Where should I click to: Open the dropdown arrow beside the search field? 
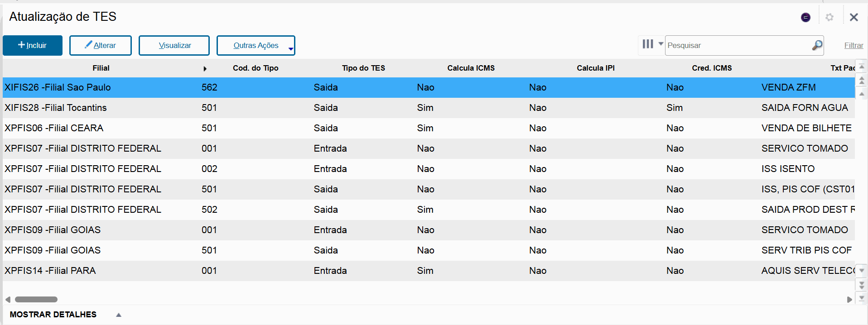[661, 44]
